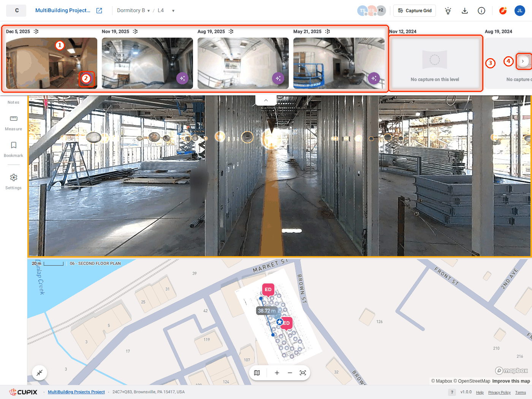Image resolution: width=532 pixels, height=399 pixels.
Task: Open the project link in a new tab icon
Action: (99, 11)
